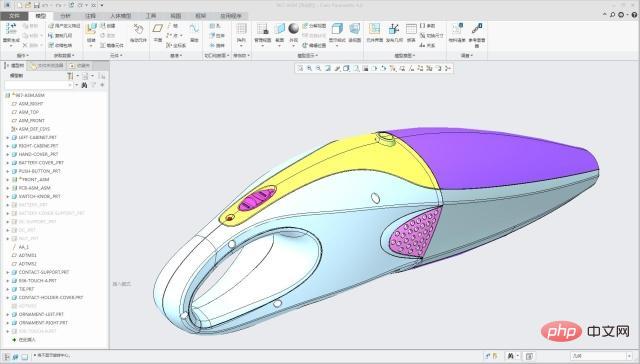This screenshot has height=364, width=640.
Task: Select the Drag Components hand icon
Action: coord(138,33)
